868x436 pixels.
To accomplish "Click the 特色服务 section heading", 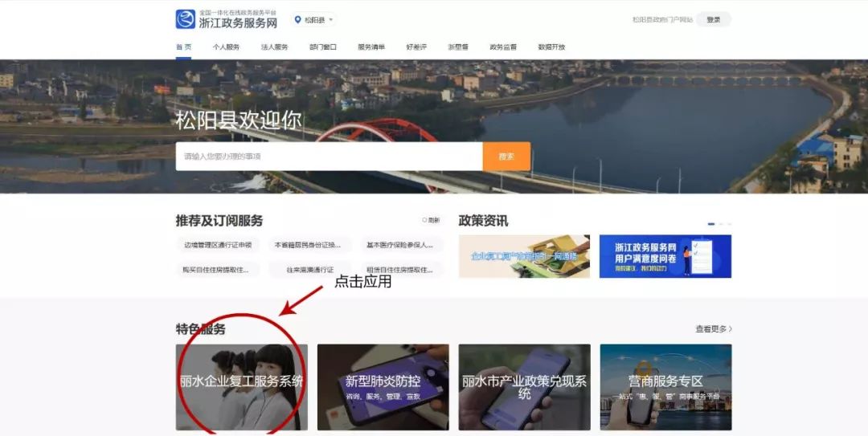I will pyautogui.click(x=200, y=329).
